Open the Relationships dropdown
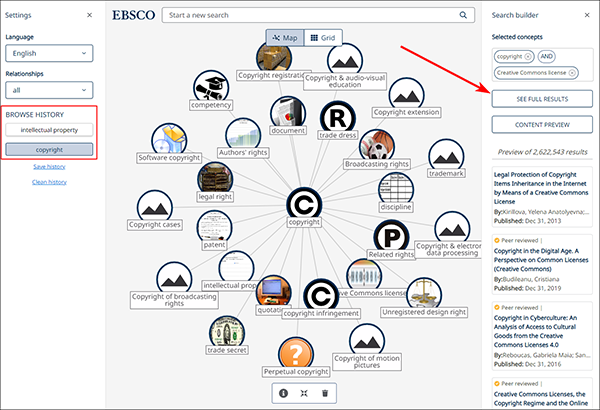The width and height of the screenshot is (600, 410). [49, 90]
